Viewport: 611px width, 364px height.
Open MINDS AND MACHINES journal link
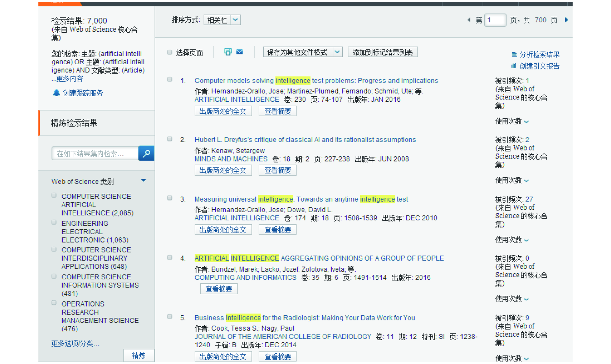(x=231, y=159)
